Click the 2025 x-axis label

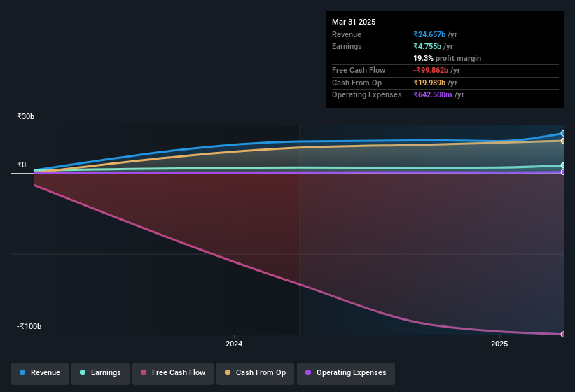point(499,344)
